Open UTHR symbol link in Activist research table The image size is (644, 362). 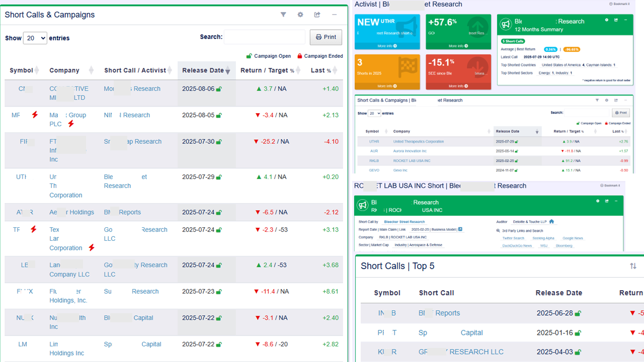pyautogui.click(x=374, y=142)
